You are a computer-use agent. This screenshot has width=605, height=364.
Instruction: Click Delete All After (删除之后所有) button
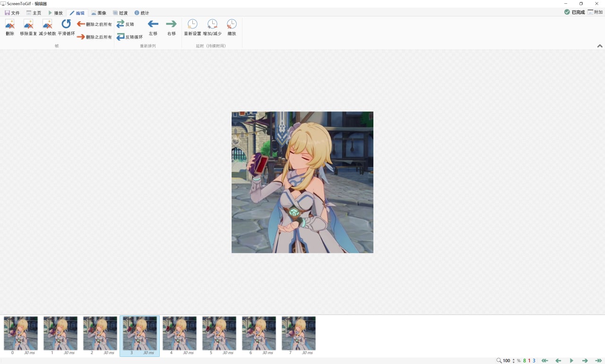95,37
